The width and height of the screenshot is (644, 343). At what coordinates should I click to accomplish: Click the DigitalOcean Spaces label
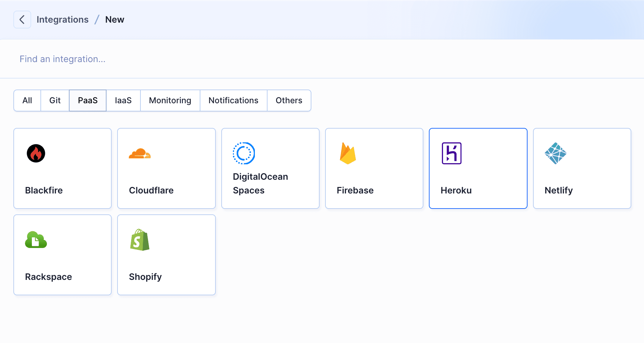point(260,184)
